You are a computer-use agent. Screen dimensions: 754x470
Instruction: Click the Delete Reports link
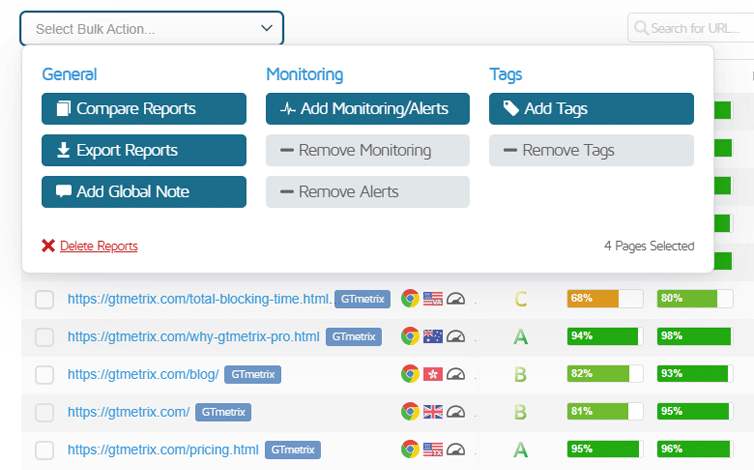click(x=98, y=246)
